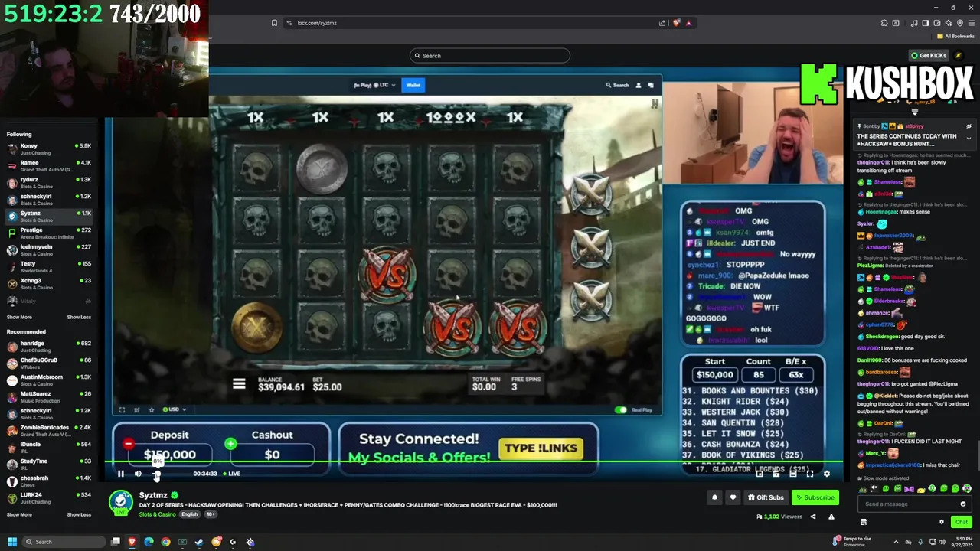Open Ramee channel in Following list
Image resolution: width=980 pixels, height=551 pixels.
[x=49, y=166]
